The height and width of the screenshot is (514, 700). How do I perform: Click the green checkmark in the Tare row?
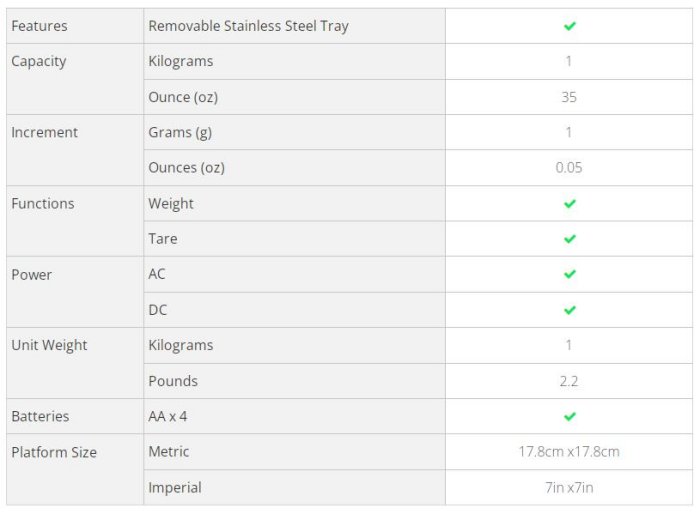click(x=570, y=239)
